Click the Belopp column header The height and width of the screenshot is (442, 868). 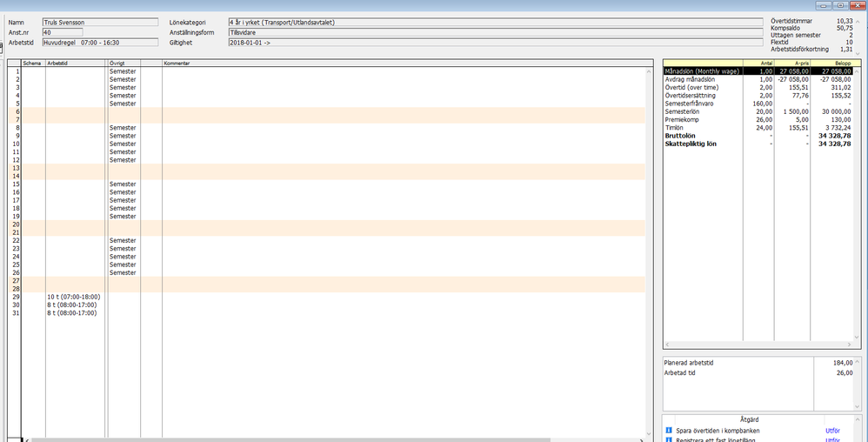tap(831, 64)
